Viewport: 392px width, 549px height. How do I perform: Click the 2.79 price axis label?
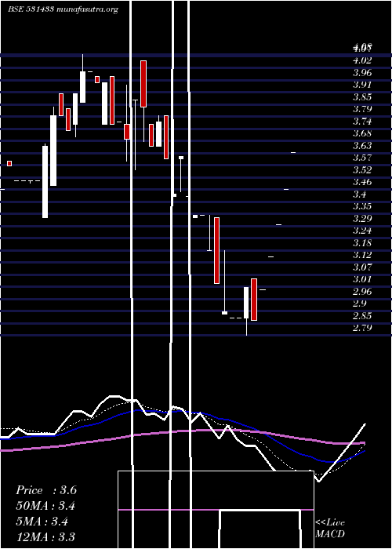[362, 327]
